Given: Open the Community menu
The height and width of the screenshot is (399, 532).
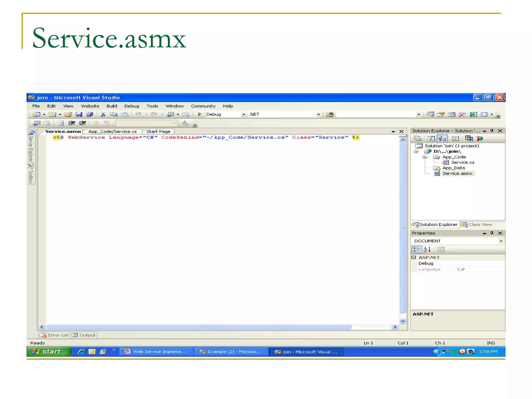Looking at the screenshot, I should [x=203, y=106].
